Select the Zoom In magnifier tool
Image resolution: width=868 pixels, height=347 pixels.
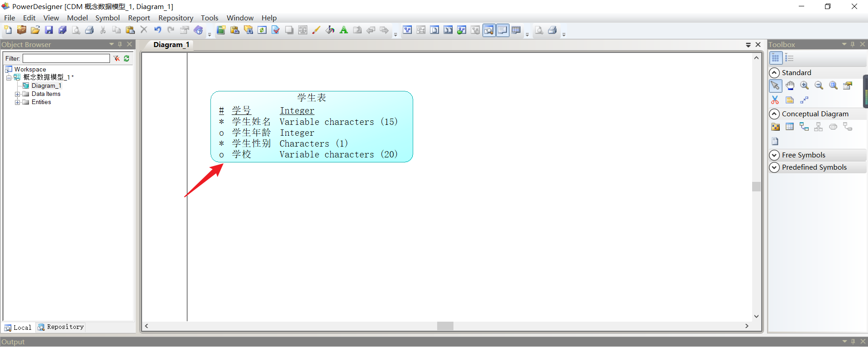coord(804,86)
